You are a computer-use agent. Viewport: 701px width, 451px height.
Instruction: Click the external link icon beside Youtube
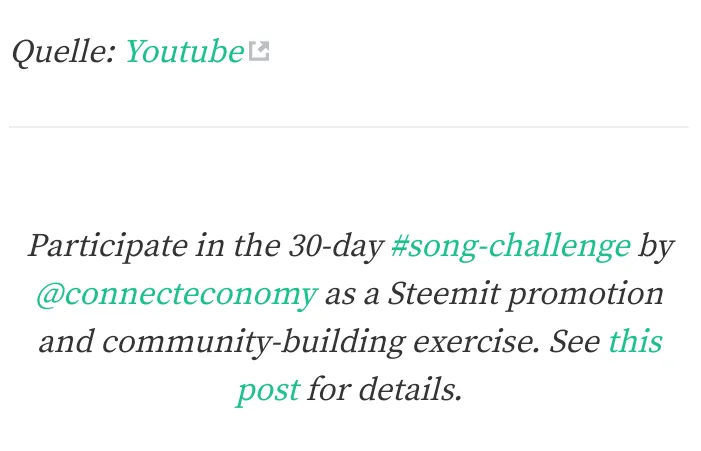point(259,51)
